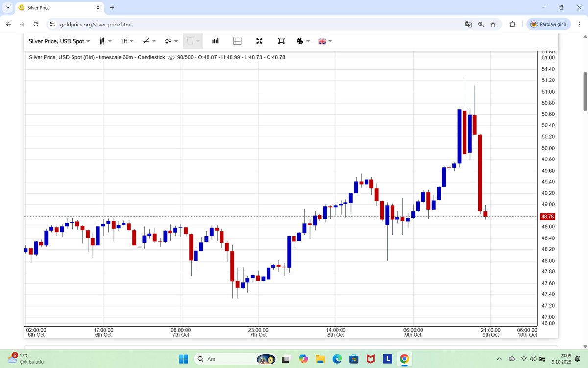Open the weather widget showing 17°C

(x=25, y=359)
